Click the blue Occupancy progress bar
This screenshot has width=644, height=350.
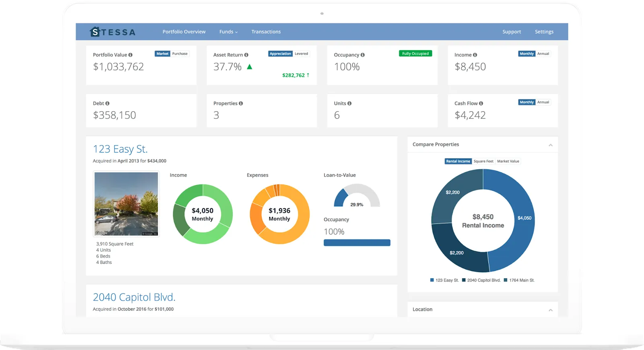click(357, 243)
